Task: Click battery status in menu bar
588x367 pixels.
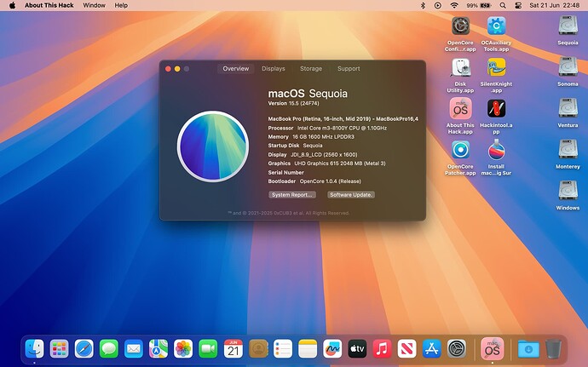Action: pyautogui.click(x=479, y=5)
